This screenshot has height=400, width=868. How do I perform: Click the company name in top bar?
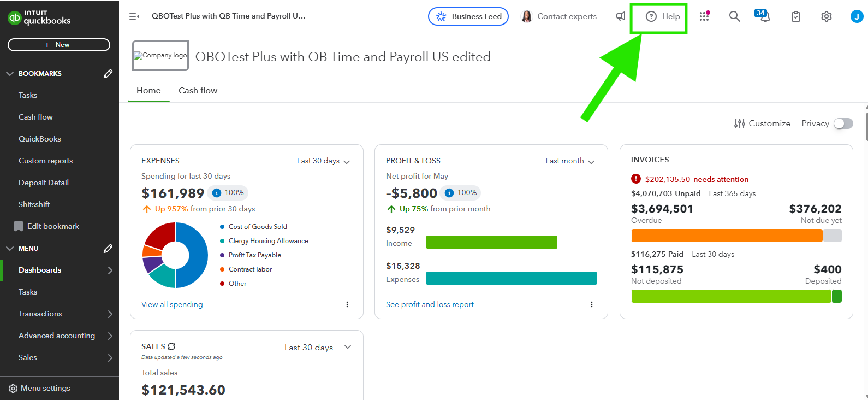(229, 16)
